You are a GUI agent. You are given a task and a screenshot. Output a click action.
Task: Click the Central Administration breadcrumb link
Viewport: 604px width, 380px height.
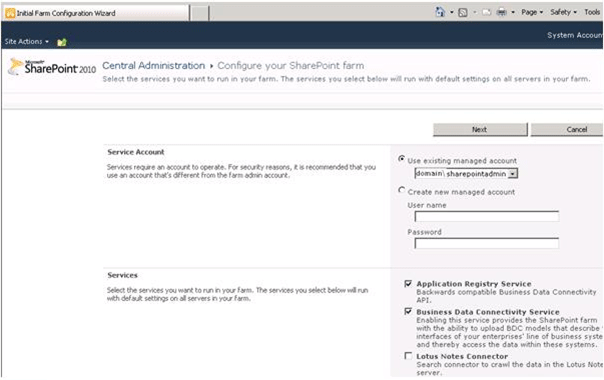[153, 66]
